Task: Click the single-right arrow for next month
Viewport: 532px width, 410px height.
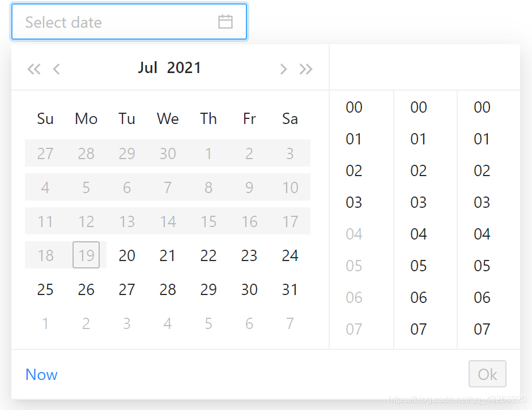Action: (283, 69)
